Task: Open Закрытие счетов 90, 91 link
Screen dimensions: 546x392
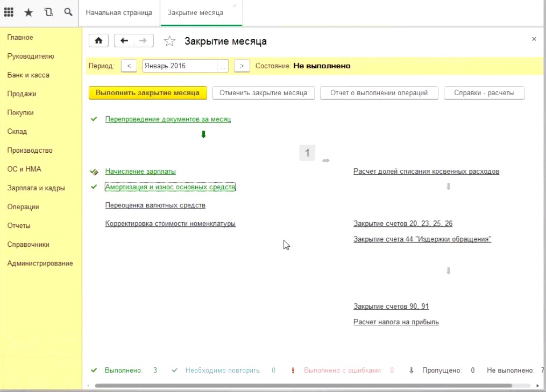Action: 391,307
